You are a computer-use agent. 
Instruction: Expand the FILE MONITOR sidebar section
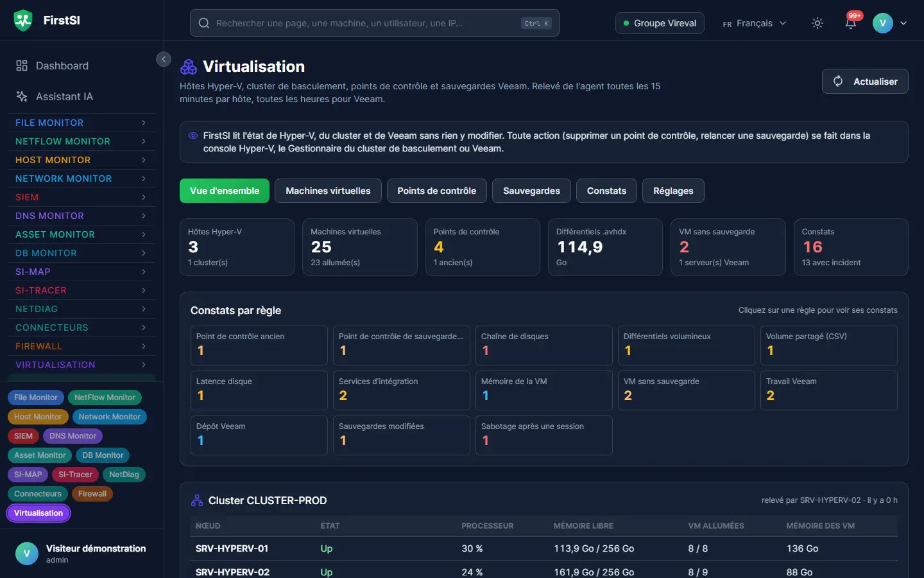coord(81,123)
